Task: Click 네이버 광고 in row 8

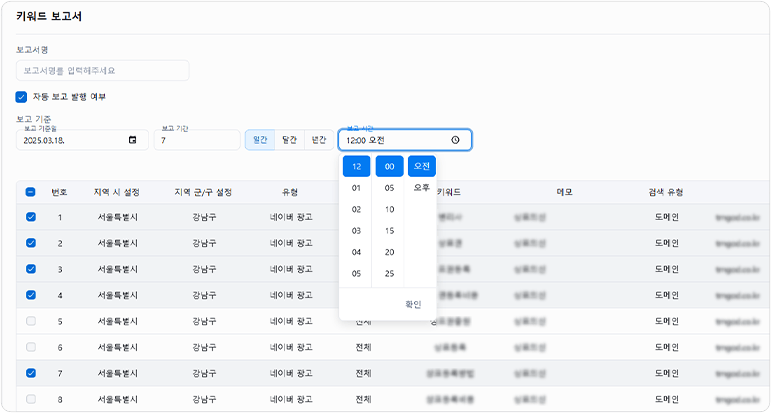Action: point(291,399)
